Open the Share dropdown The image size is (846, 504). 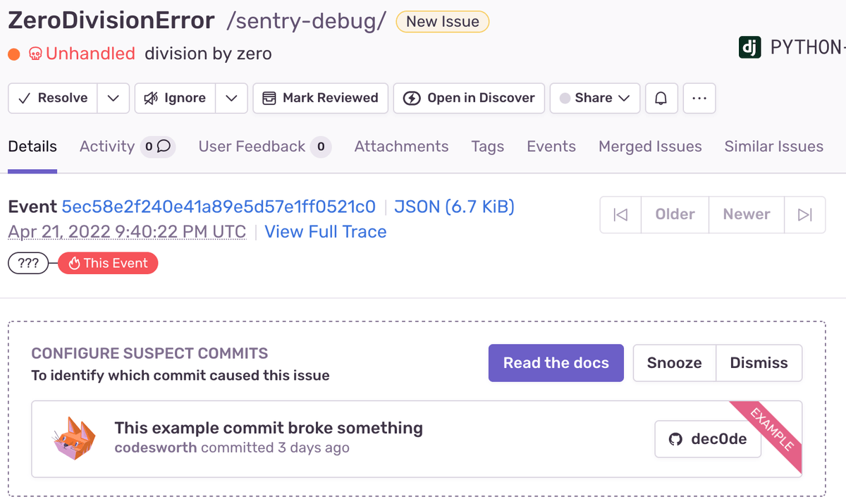tap(594, 98)
